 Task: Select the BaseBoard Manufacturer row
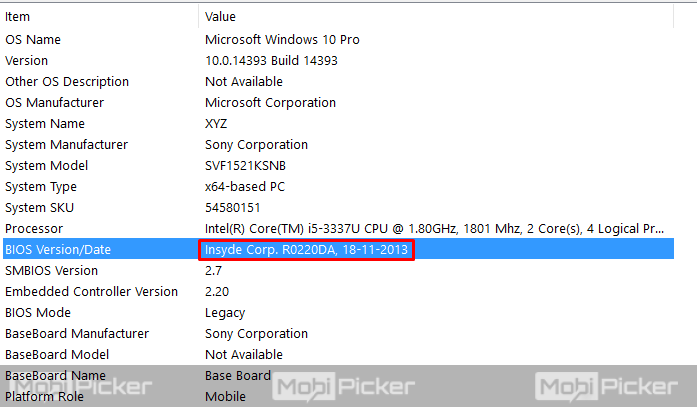(x=77, y=334)
